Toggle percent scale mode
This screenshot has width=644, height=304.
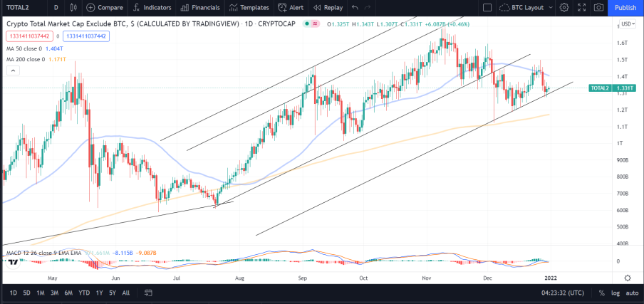point(602,293)
